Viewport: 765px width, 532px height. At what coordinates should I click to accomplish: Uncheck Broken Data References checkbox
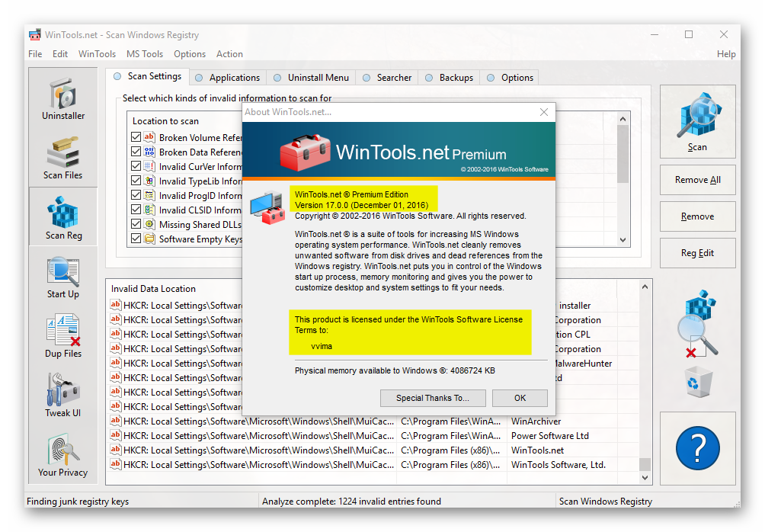pos(136,152)
